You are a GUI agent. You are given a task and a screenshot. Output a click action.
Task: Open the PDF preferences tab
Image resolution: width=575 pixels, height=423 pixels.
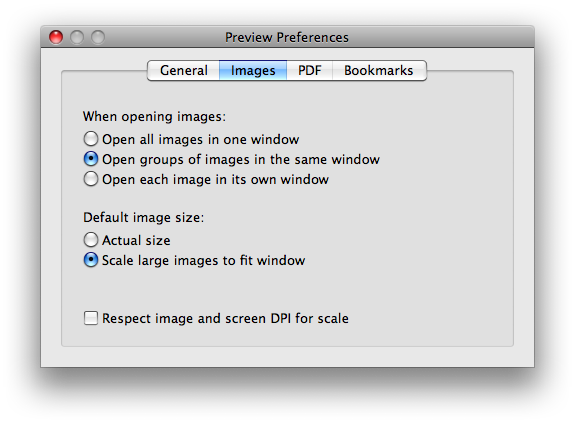tap(310, 70)
